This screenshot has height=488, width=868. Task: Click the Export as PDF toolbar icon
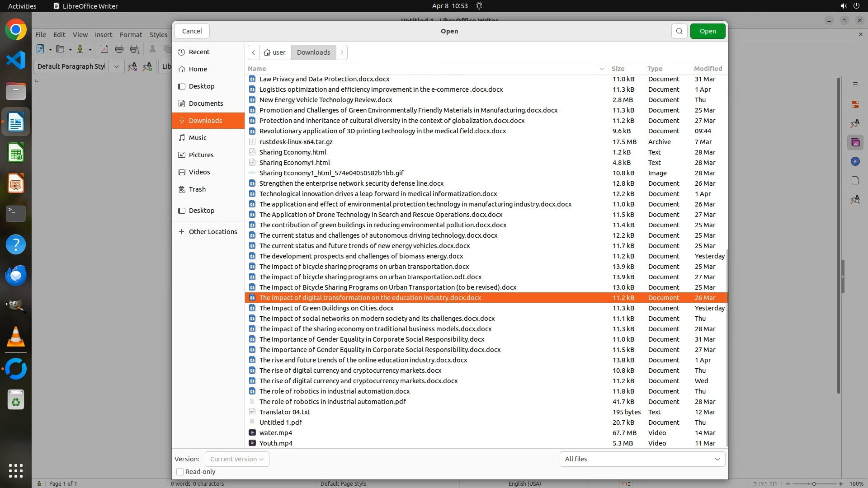tap(104, 49)
